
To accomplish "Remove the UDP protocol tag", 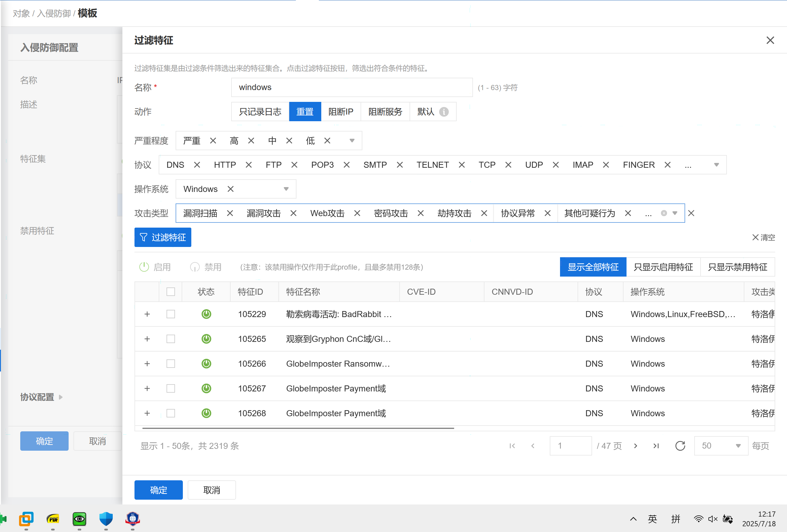I will (x=556, y=165).
